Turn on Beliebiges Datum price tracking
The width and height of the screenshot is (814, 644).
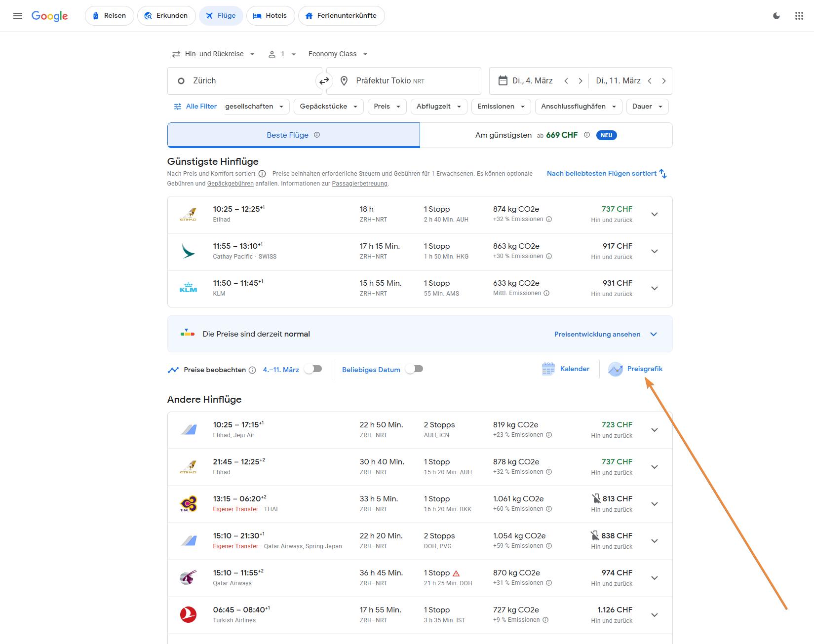pos(414,369)
